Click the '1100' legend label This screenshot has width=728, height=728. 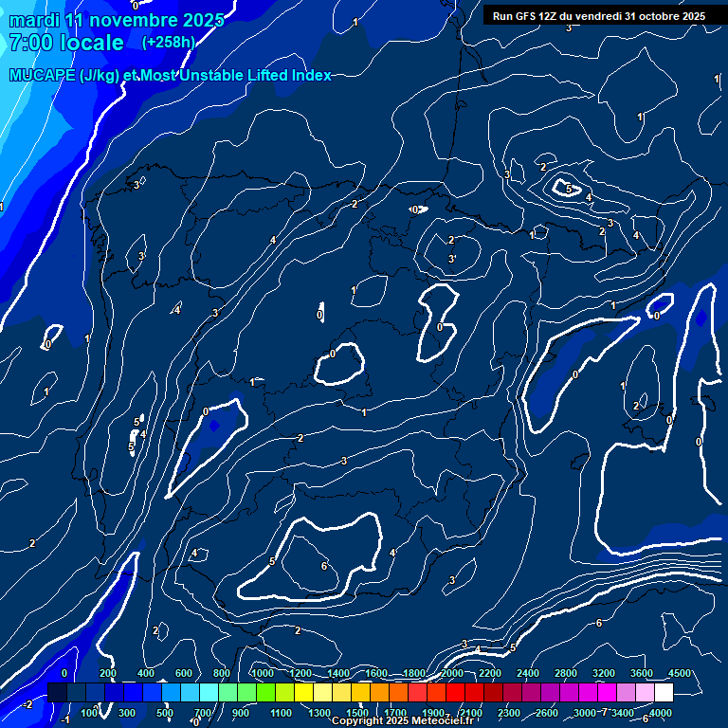click(281, 713)
